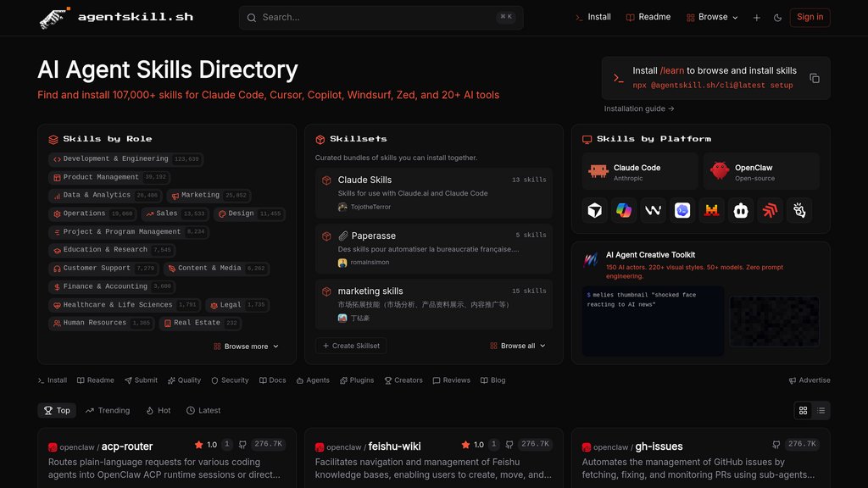The image size is (868, 488).
Task: Copy the npx install command
Action: (814, 78)
